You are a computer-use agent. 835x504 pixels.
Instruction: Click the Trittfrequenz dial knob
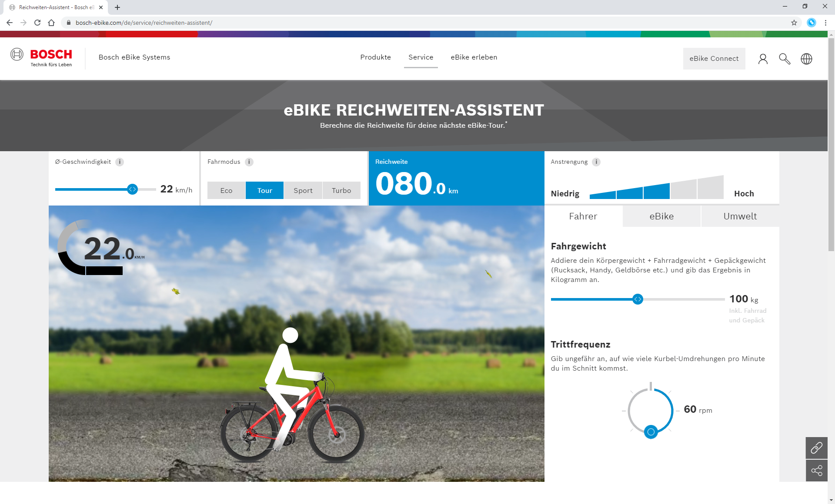pyautogui.click(x=651, y=432)
